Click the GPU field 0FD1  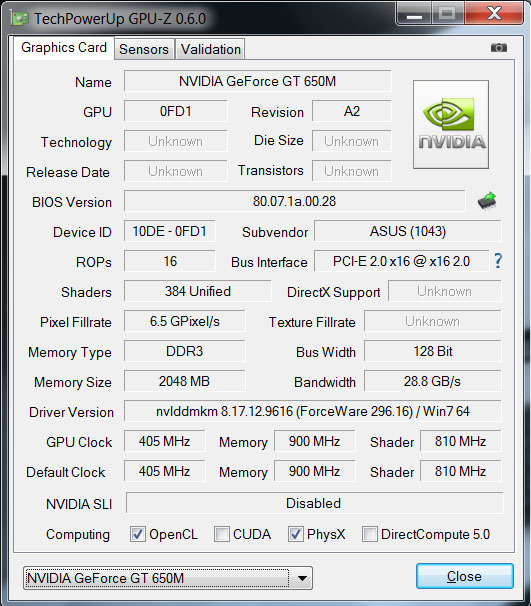(175, 111)
